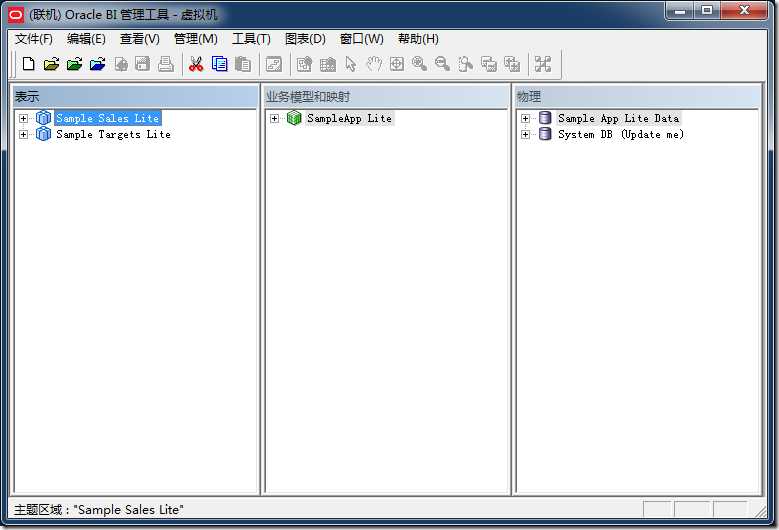Viewport: 779px width, 530px height.
Task: Select Sample App Lite Data in the 物理 pane
Action: coord(619,118)
